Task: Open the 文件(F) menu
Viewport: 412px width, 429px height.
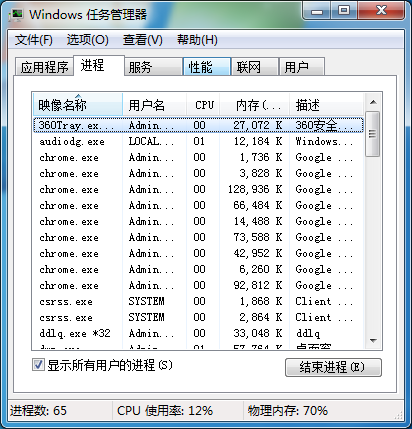Action: point(34,40)
